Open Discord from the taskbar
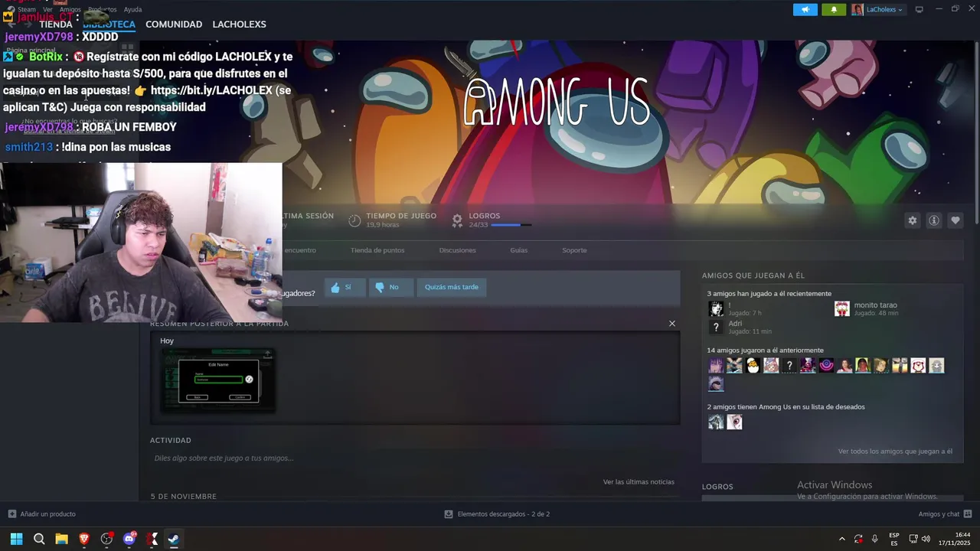This screenshot has width=980, height=551. (129, 539)
